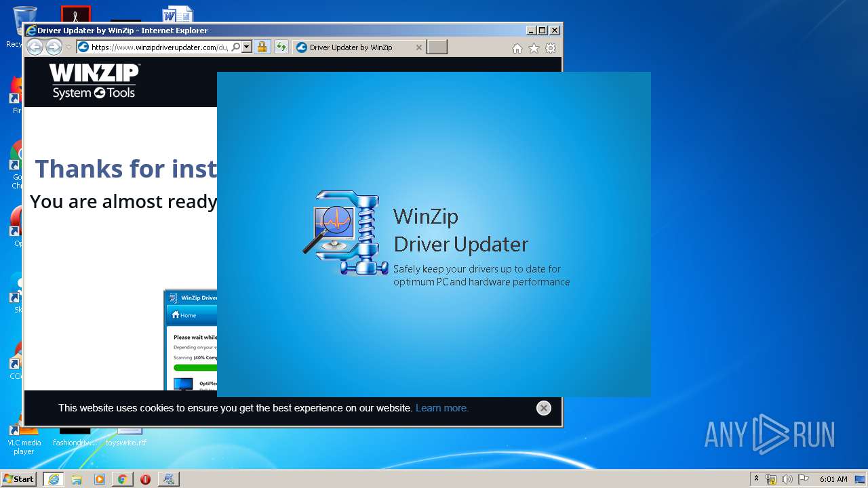
Task: Click the WinZip Driver Updater splash title
Action: (460, 230)
